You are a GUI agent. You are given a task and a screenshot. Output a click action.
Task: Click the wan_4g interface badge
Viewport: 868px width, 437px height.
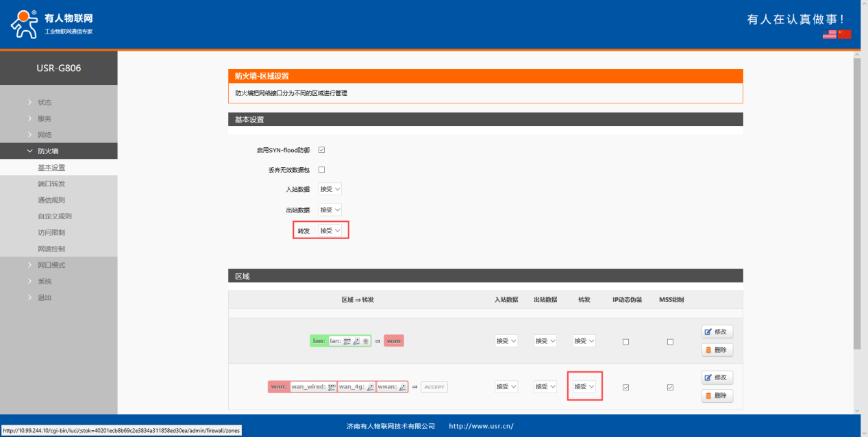pos(356,387)
